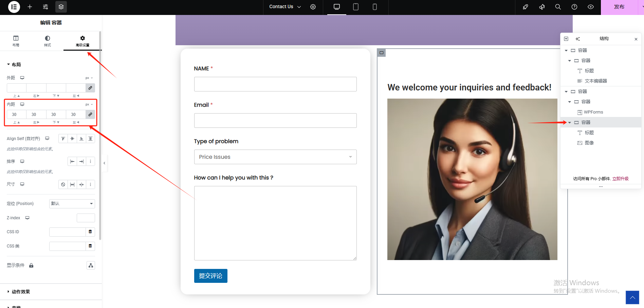Image resolution: width=644 pixels, height=308 pixels.
Task: Switch to tablet preview mode
Action: (355, 7)
